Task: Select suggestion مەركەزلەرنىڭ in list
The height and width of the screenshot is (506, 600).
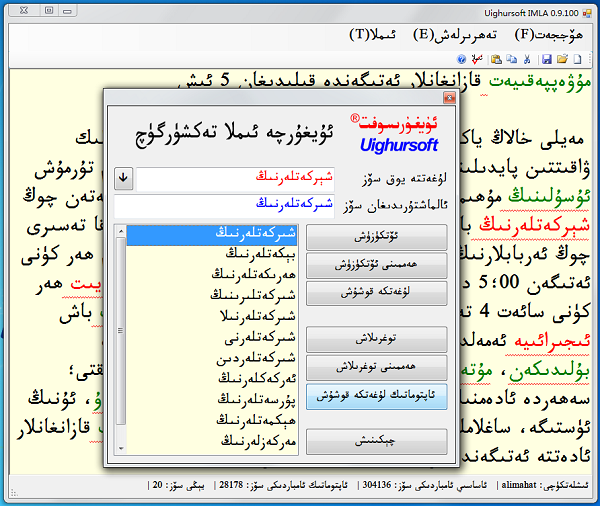Action: pyautogui.click(x=212, y=442)
